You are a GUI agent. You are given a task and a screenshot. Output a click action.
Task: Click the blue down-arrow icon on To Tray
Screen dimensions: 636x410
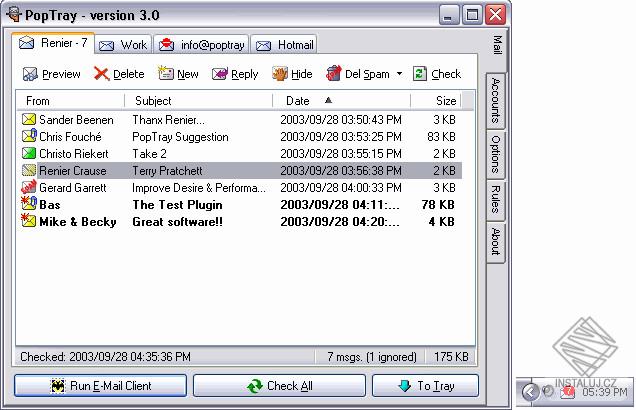point(404,386)
